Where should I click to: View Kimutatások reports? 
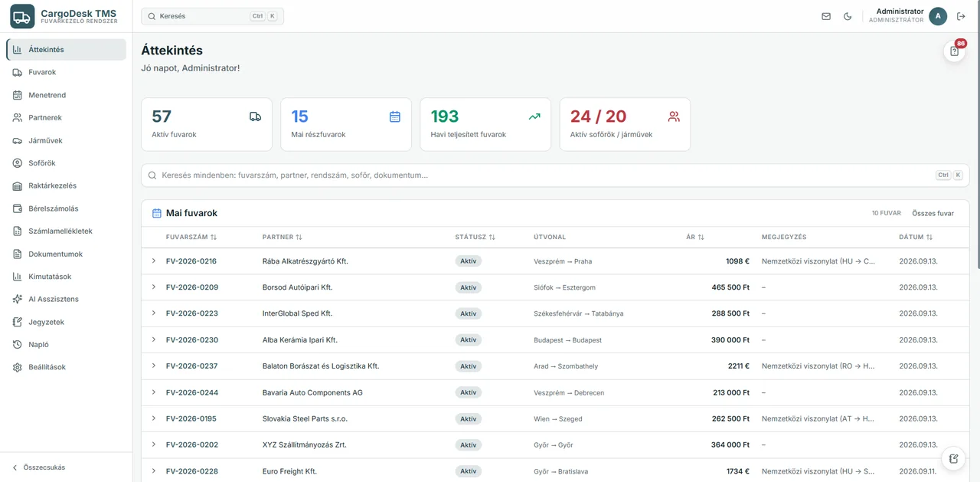(66, 277)
